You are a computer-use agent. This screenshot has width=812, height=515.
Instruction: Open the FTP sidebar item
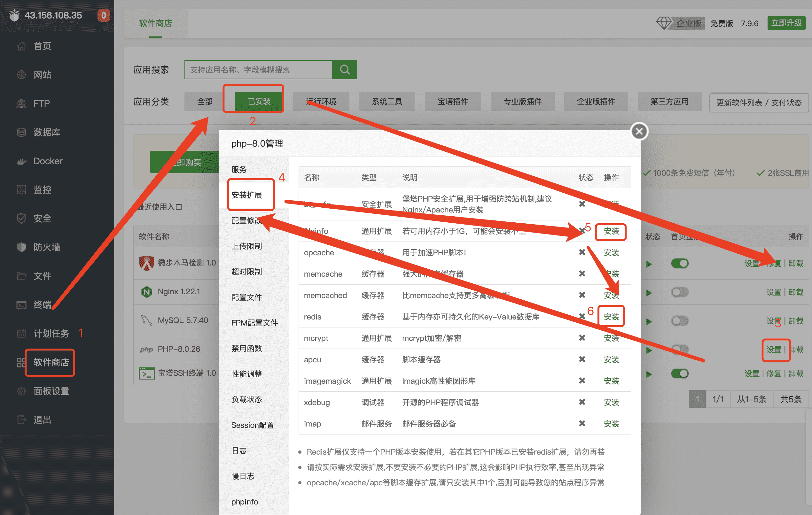pyautogui.click(x=41, y=103)
